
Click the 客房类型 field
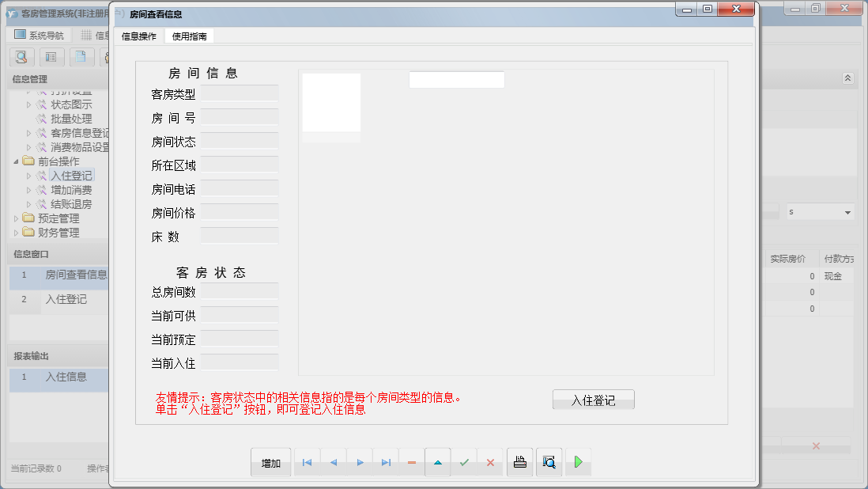pyautogui.click(x=240, y=93)
